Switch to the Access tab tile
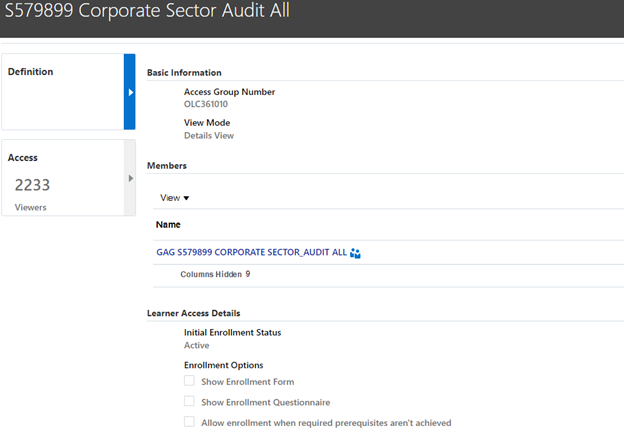Image resolution: width=624 pixels, height=433 pixels. point(68,177)
